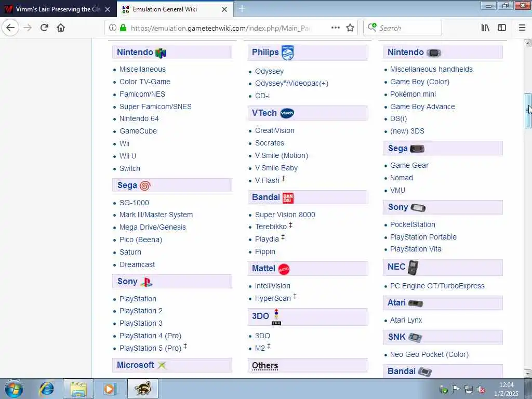Image resolution: width=532 pixels, height=399 pixels.
Task: Open the PlayStation Vita link
Action: point(416,249)
